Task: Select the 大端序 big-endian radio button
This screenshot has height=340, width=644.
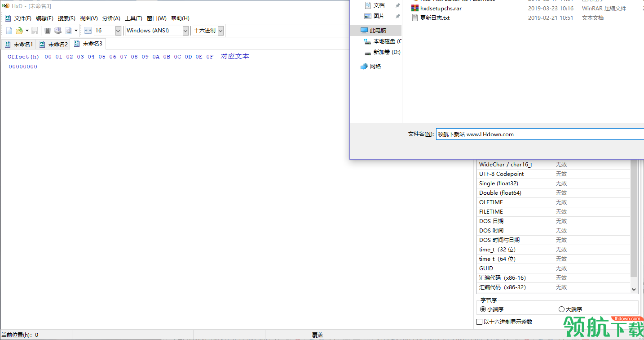Action: (561, 309)
